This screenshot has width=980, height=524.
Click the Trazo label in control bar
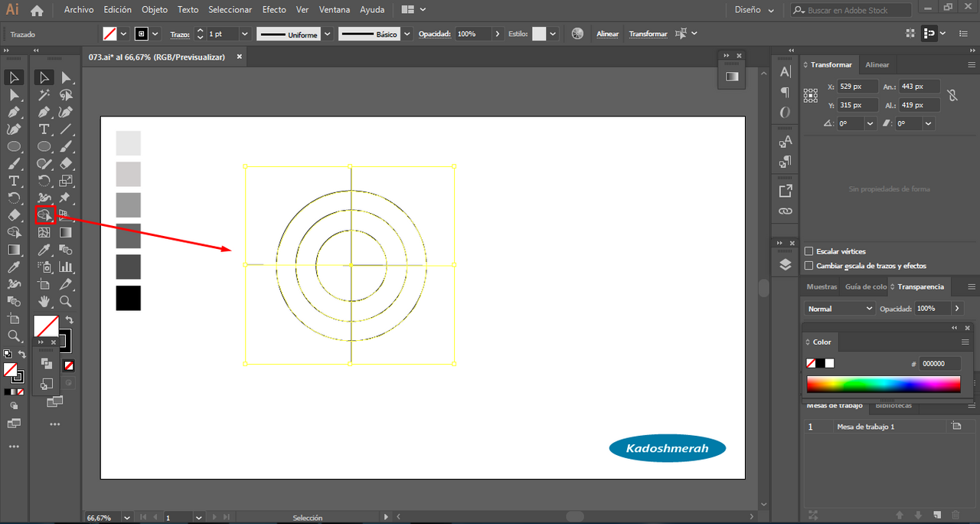tap(180, 34)
